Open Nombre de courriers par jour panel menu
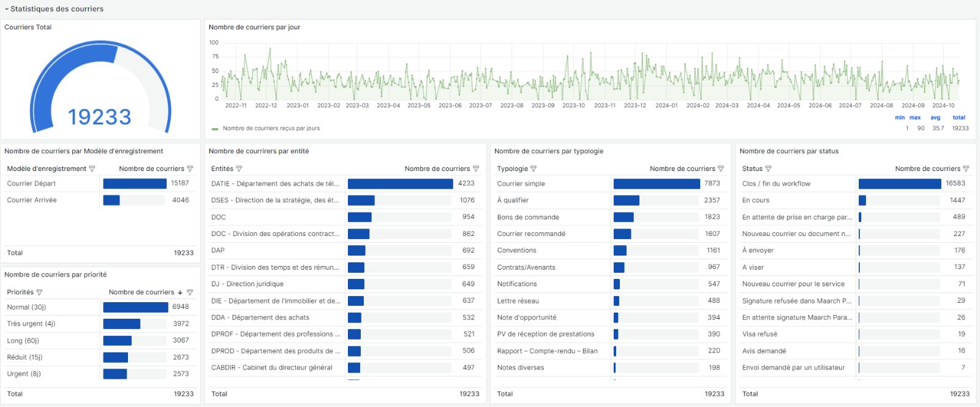This screenshot has height=407, width=980. [x=254, y=27]
